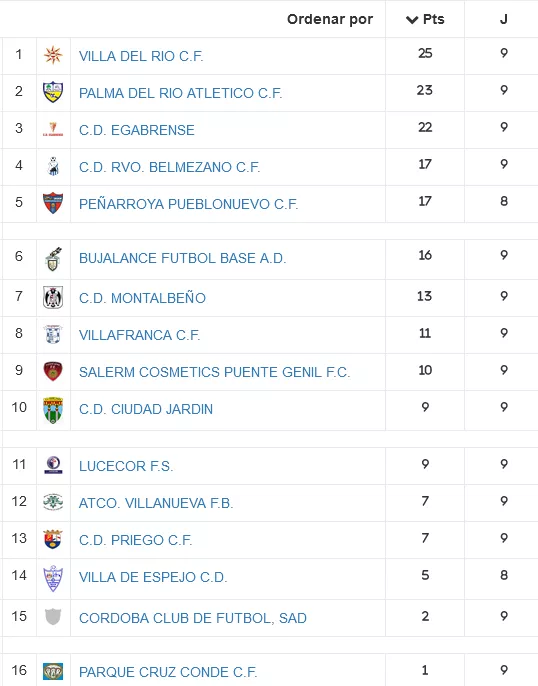Open C.D. RVO. BELMEZANO C.F. link
The width and height of the screenshot is (538, 686).
click(x=170, y=167)
